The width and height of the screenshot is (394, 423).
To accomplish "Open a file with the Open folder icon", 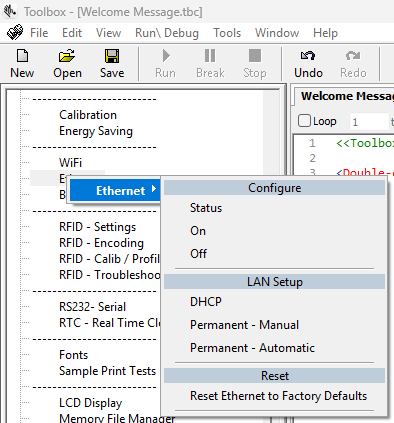I will pyautogui.click(x=67, y=56).
